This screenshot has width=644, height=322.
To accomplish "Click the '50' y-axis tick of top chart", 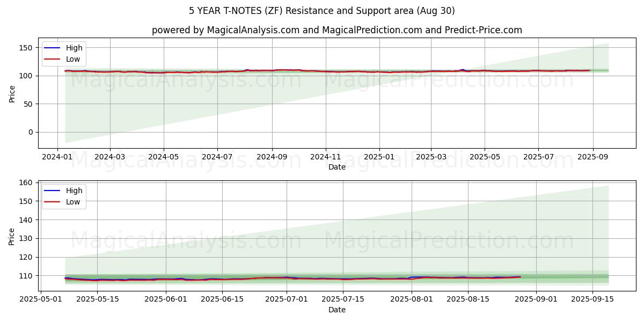I will click(30, 104).
